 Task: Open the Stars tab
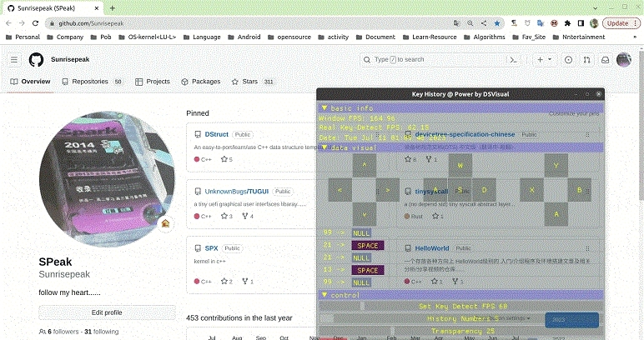click(253, 82)
